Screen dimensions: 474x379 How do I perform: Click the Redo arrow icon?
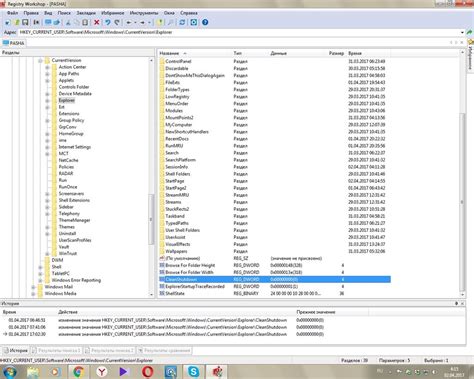(117, 22)
